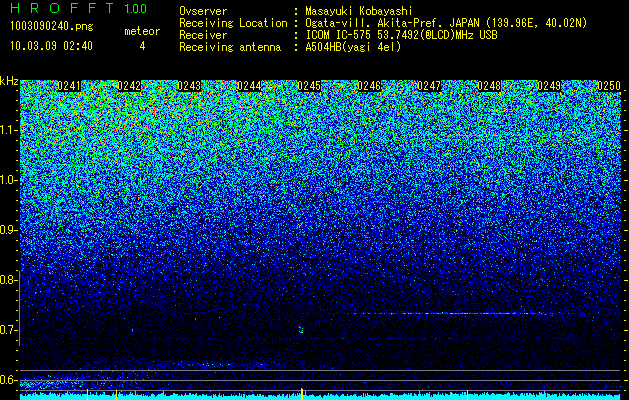
Task: Click the 0250 time label
Action: click(x=609, y=86)
